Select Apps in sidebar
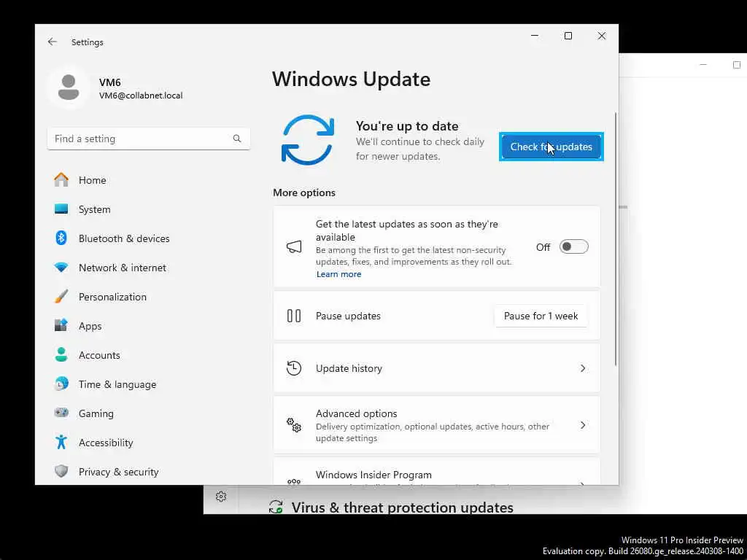 click(149, 326)
